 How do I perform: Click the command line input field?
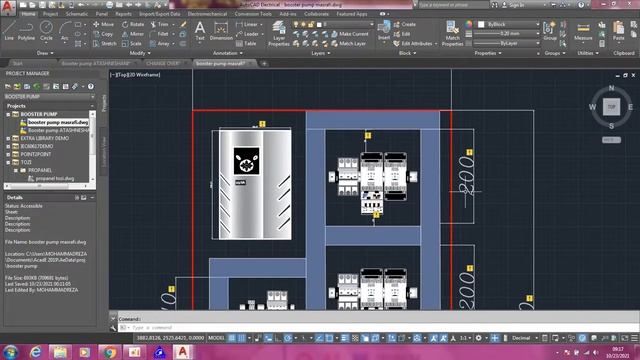[380, 327]
